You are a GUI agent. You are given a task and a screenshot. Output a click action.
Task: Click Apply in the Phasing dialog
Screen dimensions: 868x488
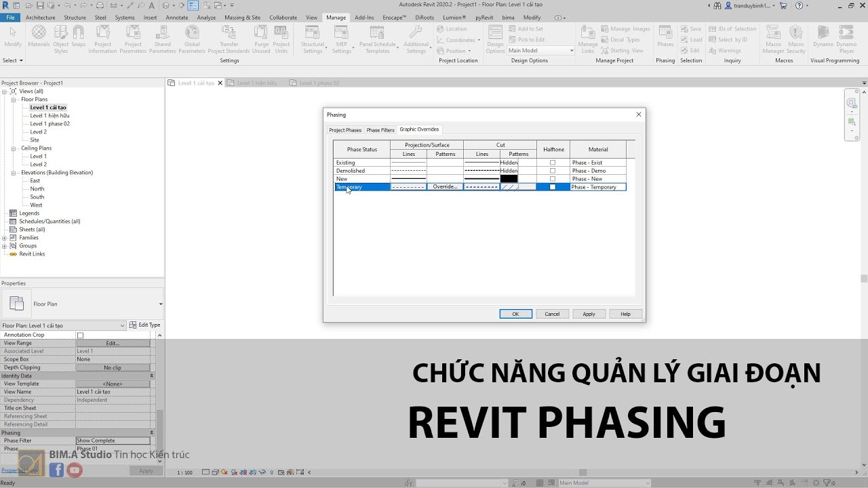pos(589,314)
